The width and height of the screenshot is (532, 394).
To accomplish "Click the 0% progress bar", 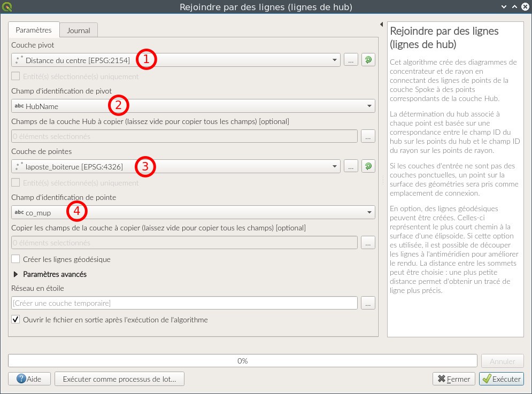I will pyautogui.click(x=242, y=361).
